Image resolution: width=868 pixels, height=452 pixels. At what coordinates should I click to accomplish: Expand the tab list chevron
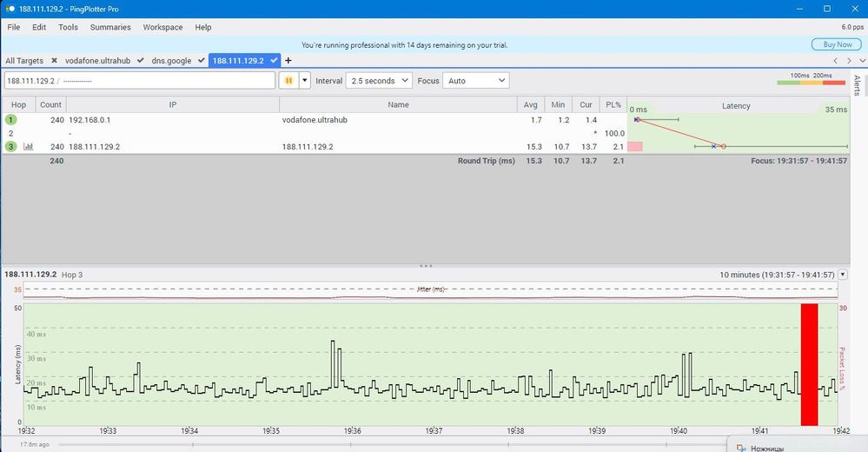pyautogui.click(x=862, y=60)
